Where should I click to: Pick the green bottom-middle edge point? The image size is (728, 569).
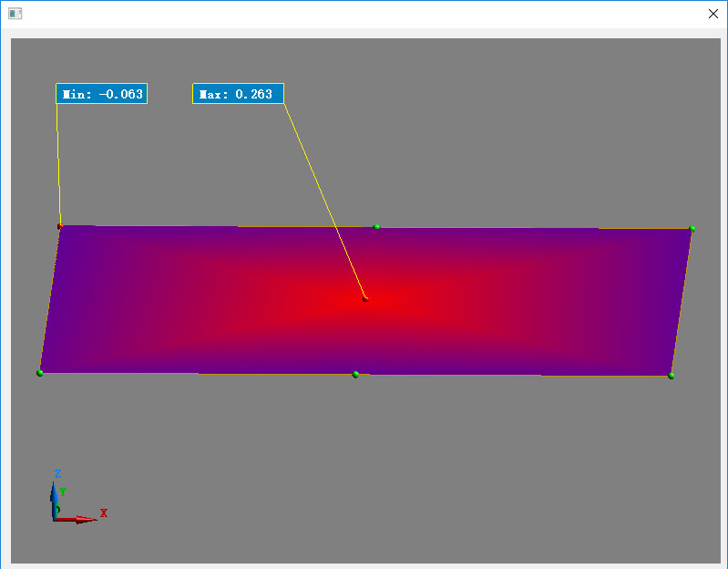(x=355, y=375)
